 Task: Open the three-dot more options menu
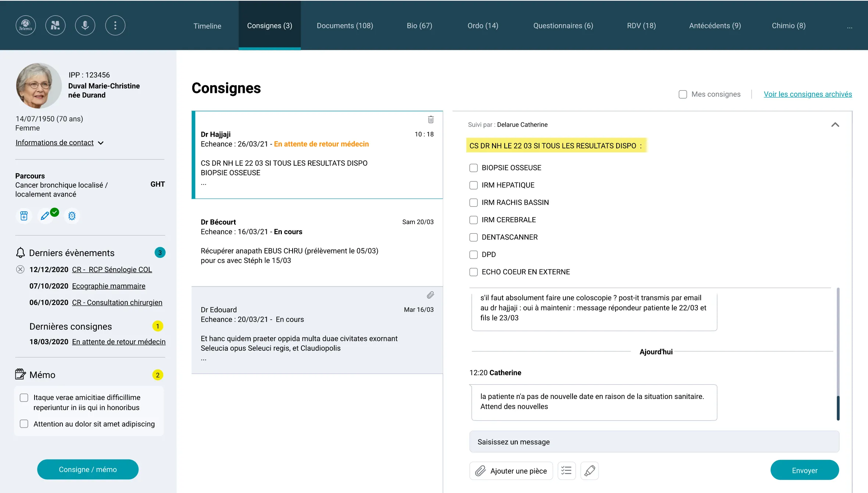(115, 25)
